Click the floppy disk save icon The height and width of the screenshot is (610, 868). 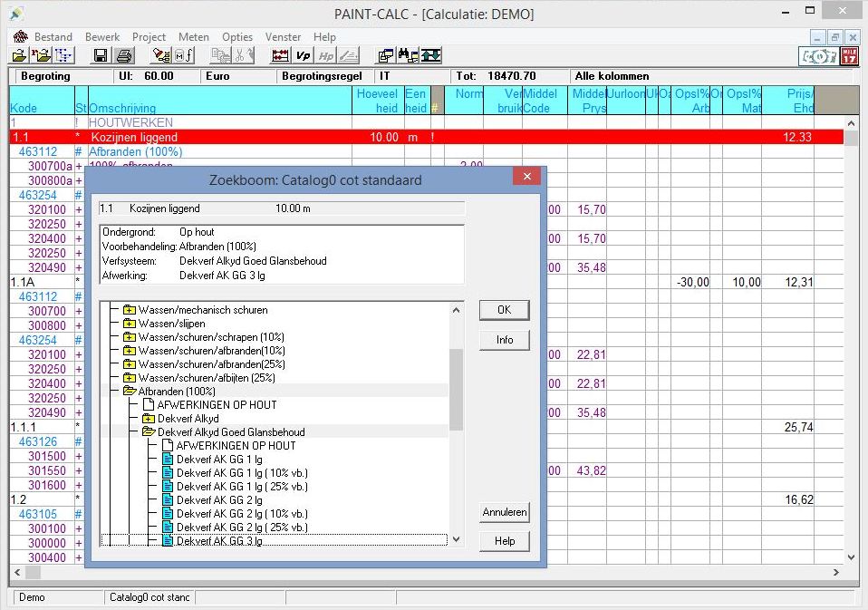coord(101,56)
